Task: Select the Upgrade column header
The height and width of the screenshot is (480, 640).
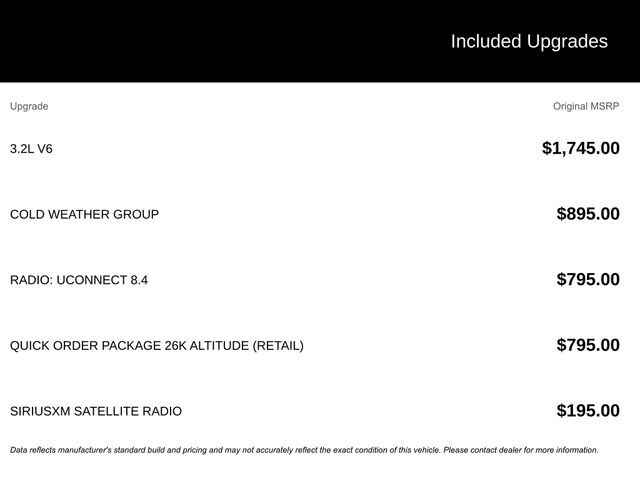Action: click(29, 106)
